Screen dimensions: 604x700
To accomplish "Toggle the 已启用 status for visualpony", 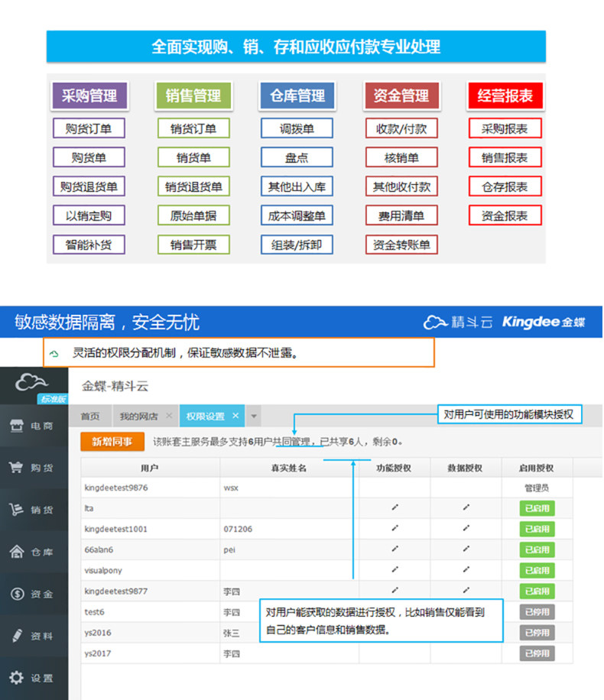I will click(x=537, y=570).
